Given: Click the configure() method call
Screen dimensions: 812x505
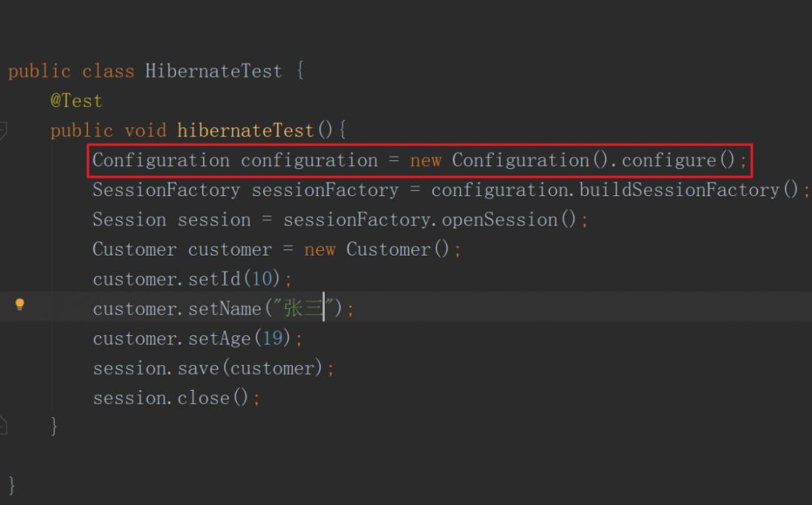Looking at the screenshot, I should pyautogui.click(x=678, y=160).
